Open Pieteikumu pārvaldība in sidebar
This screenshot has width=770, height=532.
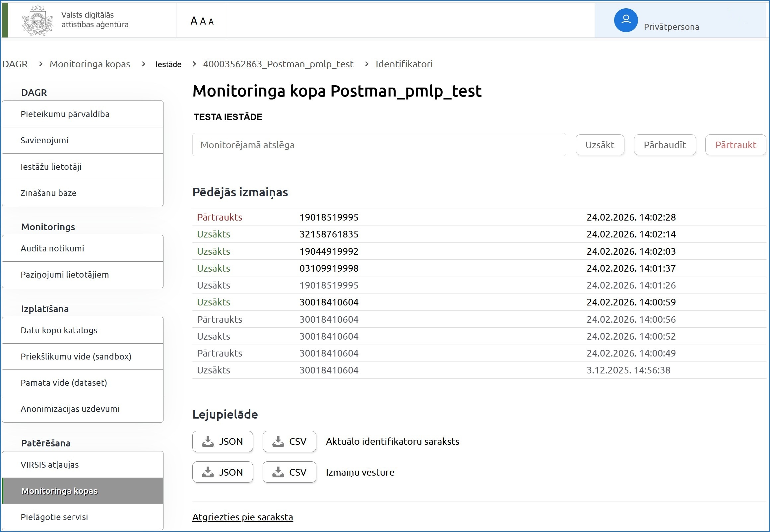coord(83,114)
